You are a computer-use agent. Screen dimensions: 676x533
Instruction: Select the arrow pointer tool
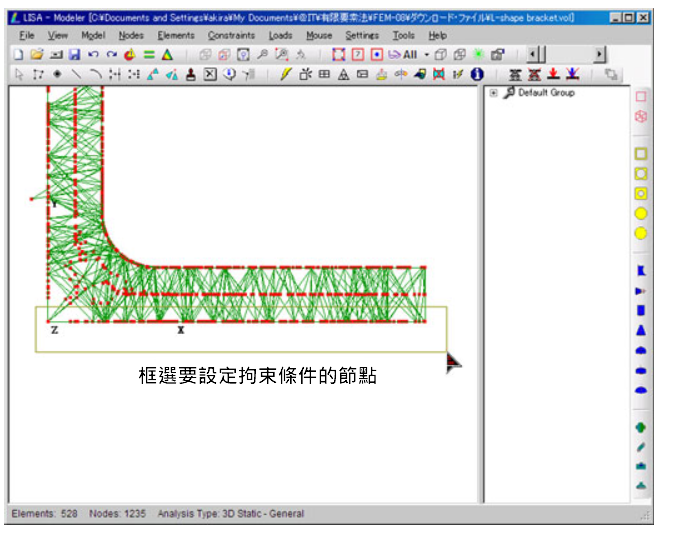point(19,75)
